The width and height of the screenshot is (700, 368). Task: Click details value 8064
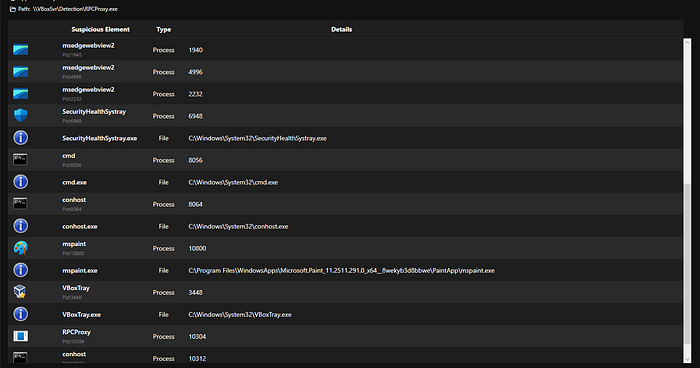(x=196, y=205)
